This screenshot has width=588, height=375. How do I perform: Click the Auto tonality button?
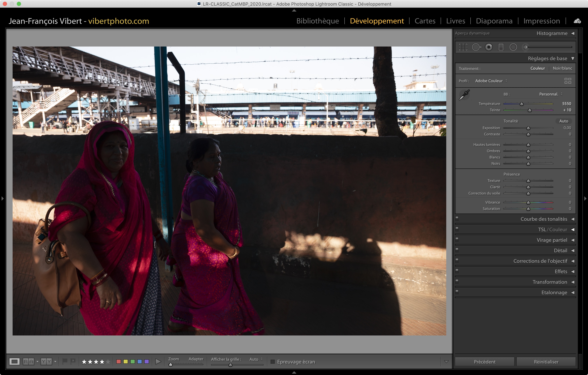coord(563,121)
